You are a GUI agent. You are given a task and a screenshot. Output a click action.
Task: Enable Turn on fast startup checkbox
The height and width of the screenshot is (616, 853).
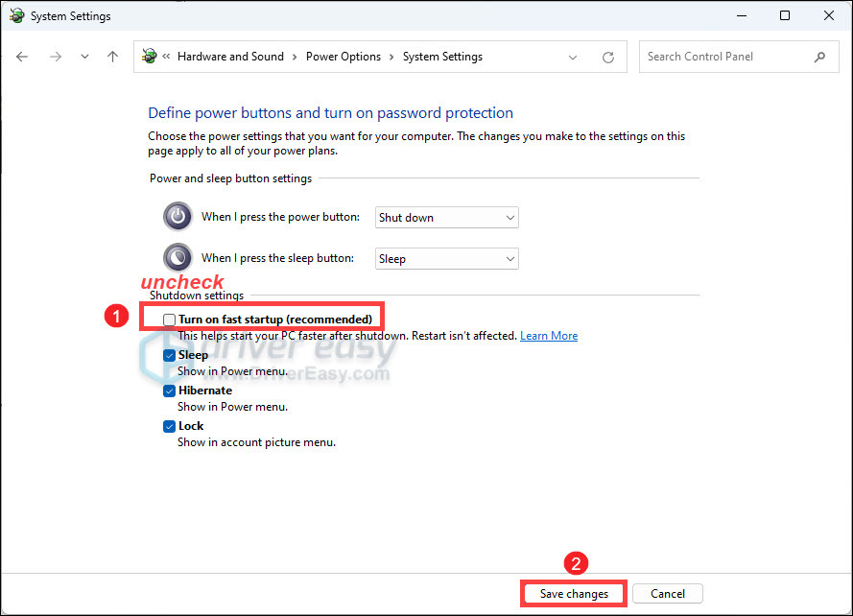tap(169, 320)
